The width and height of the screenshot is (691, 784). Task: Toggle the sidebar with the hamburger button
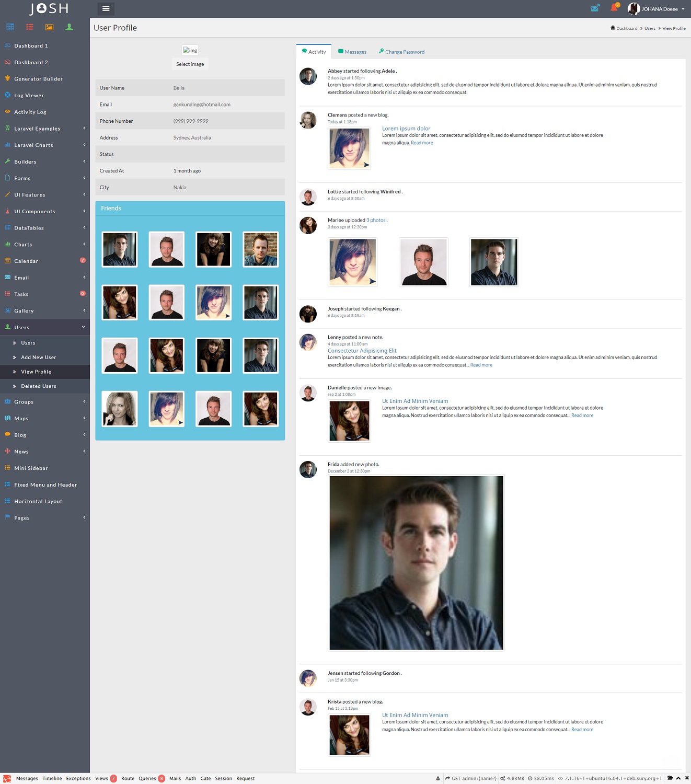[x=106, y=8]
